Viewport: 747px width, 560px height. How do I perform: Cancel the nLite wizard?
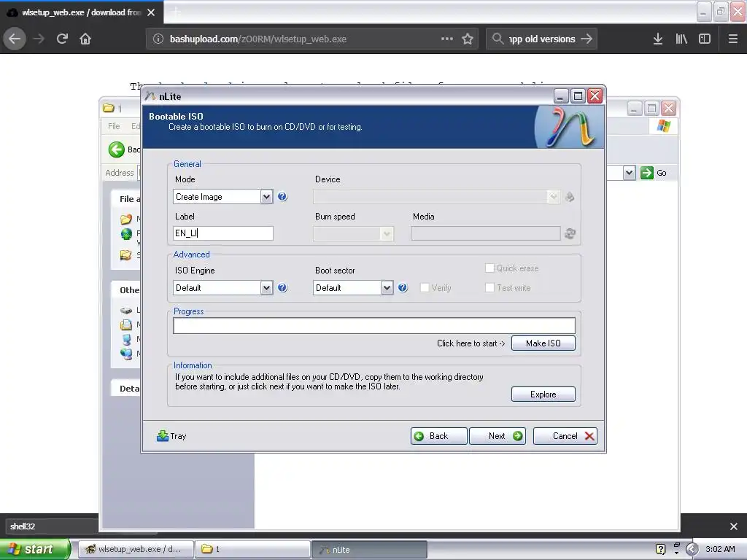coord(565,436)
